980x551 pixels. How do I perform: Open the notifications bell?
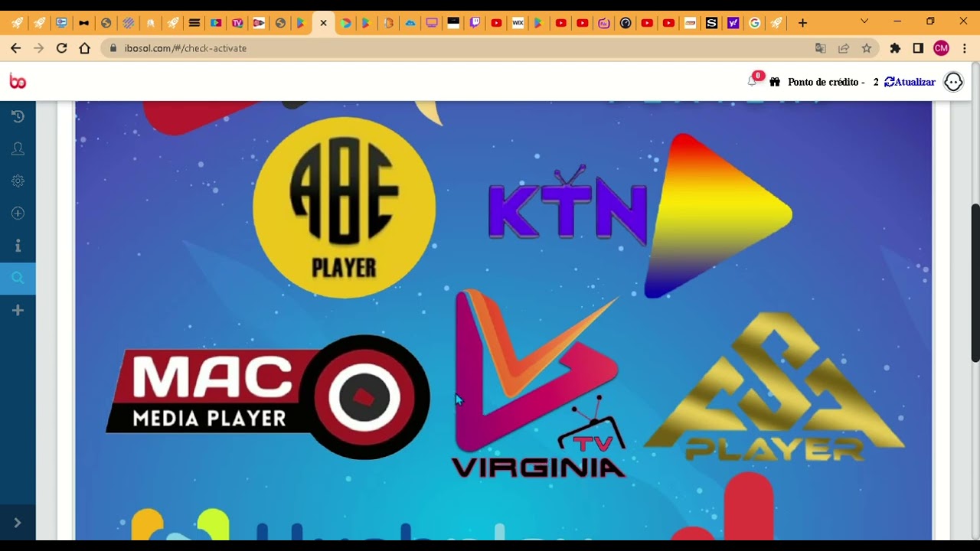[753, 81]
